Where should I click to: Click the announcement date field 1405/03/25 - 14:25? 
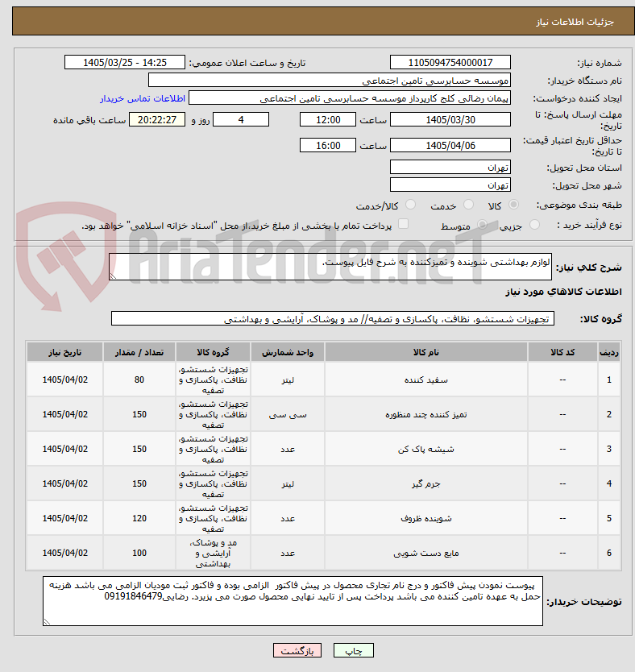point(125,63)
